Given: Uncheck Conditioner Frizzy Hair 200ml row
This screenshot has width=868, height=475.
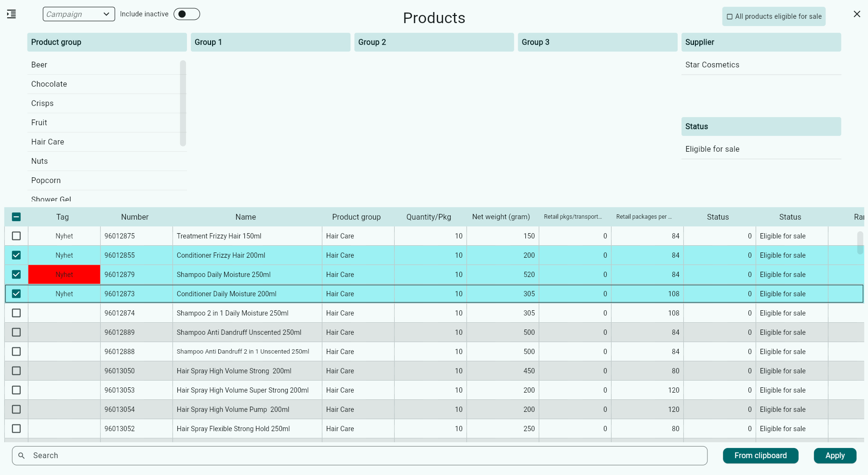Looking at the screenshot, I should pyautogui.click(x=16, y=255).
